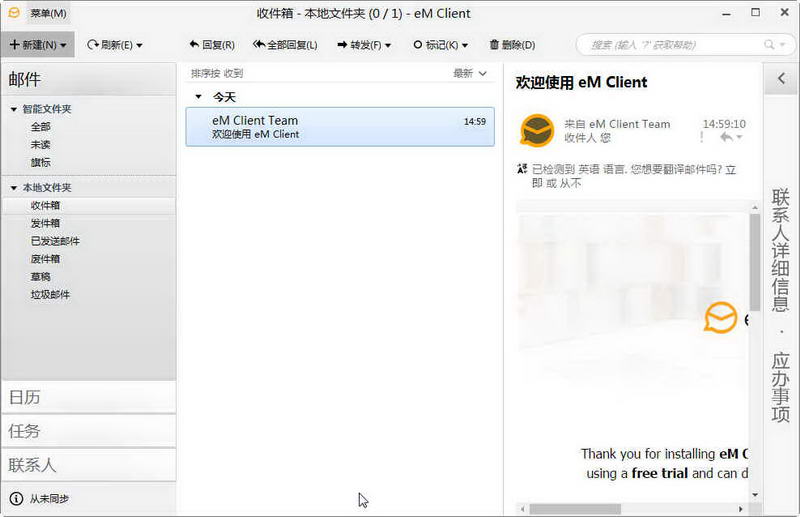Open the 垃圾邮件 junk folder
The width and height of the screenshot is (800, 517).
51,294
